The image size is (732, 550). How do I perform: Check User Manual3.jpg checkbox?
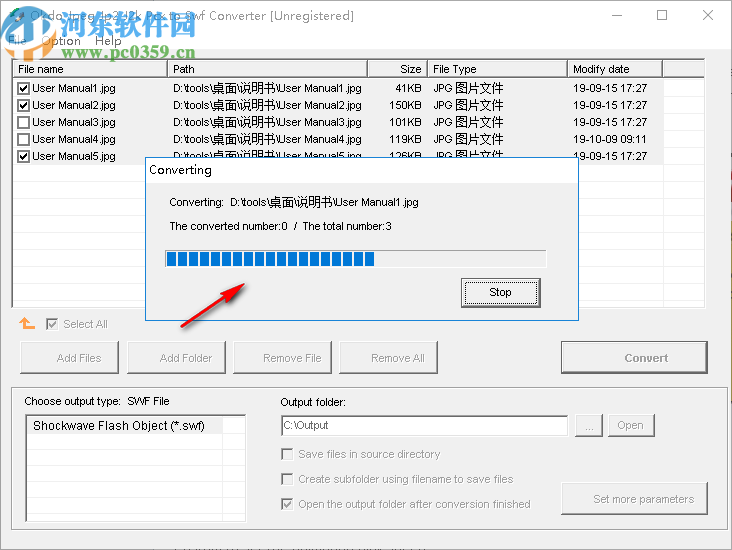click(23, 122)
